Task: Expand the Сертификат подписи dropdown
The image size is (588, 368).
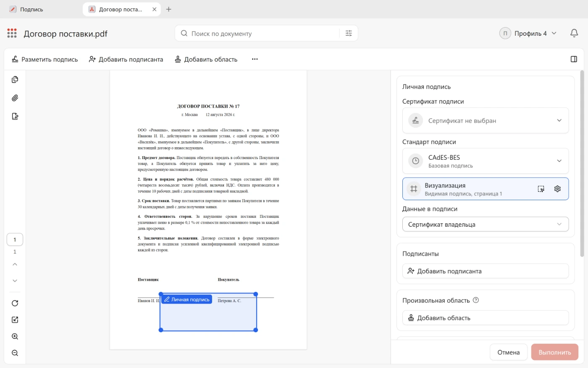Action: (x=486, y=121)
